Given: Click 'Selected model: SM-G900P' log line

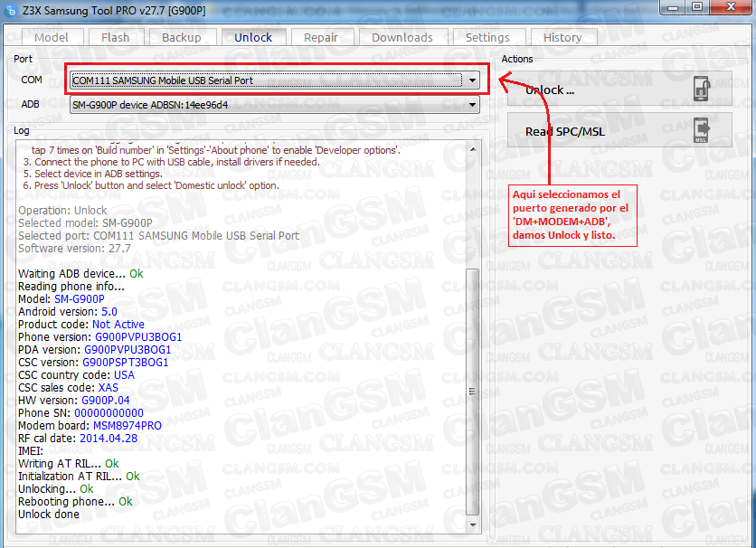Looking at the screenshot, I should (x=85, y=222).
